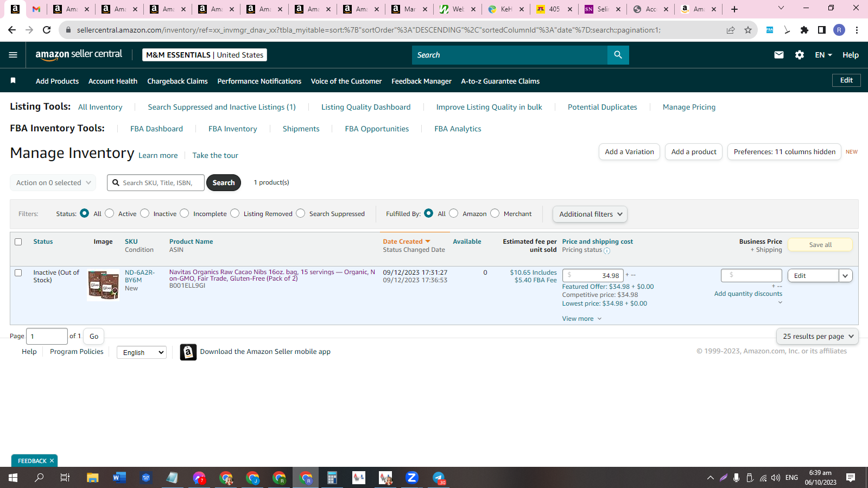The width and height of the screenshot is (868, 488).
Task: Select Fulfilled By Amazon filter
Action: coord(454,213)
